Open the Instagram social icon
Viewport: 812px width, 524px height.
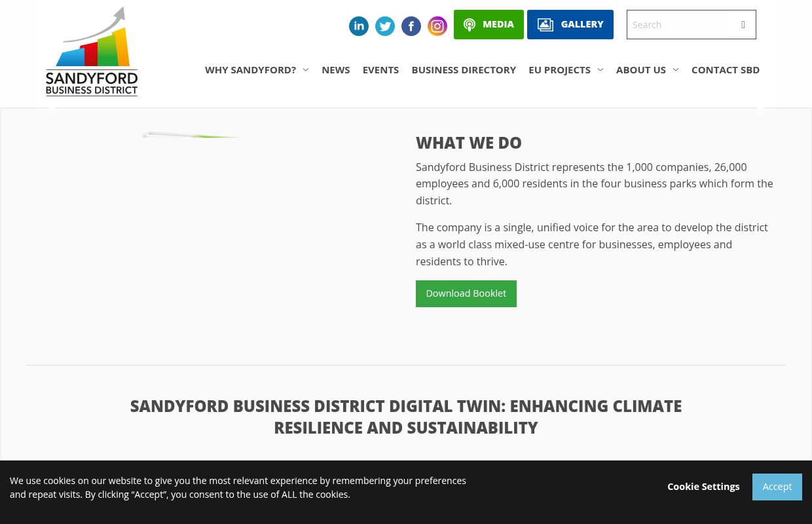click(437, 26)
